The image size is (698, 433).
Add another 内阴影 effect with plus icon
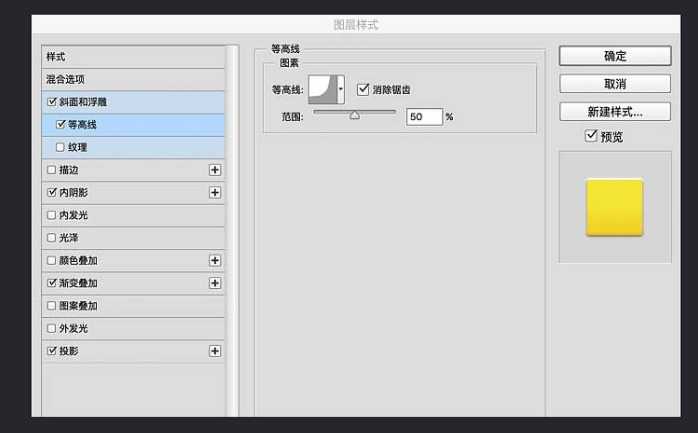point(214,192)
